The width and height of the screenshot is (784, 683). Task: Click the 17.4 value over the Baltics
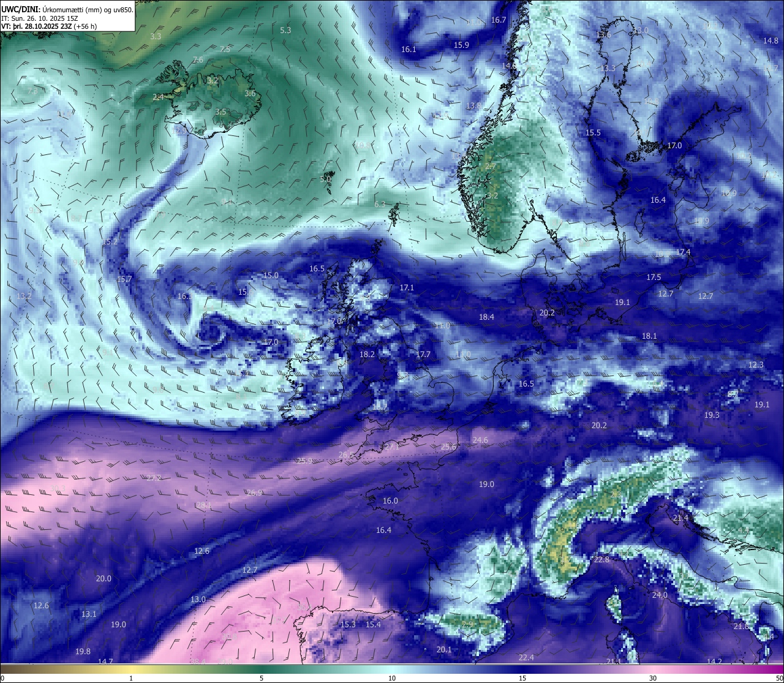[683, 252]
